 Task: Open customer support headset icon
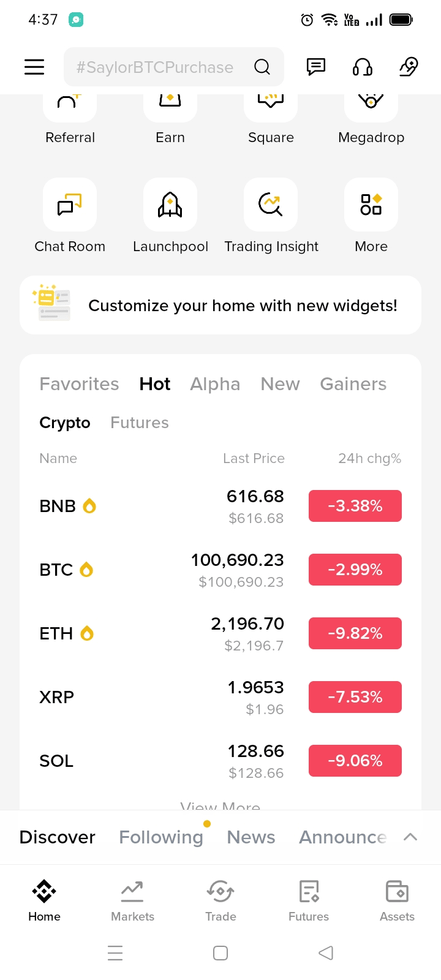coord(363,67)
